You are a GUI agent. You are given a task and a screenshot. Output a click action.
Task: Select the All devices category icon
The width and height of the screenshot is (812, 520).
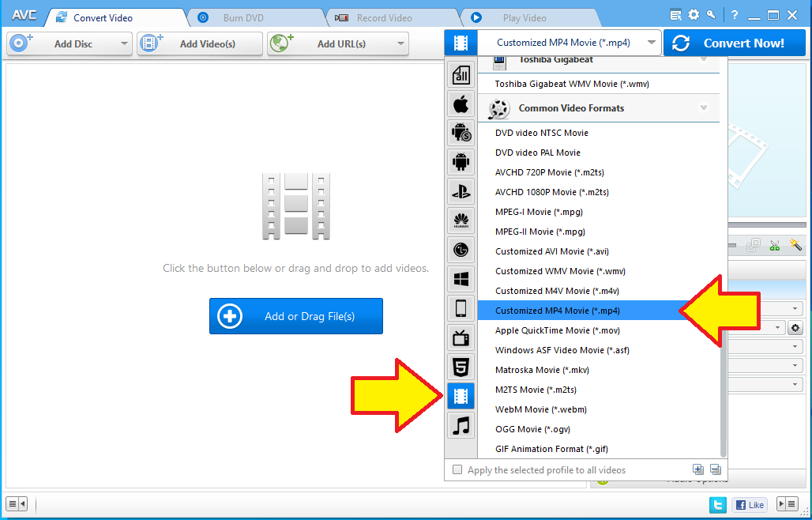tap(461, 74)
